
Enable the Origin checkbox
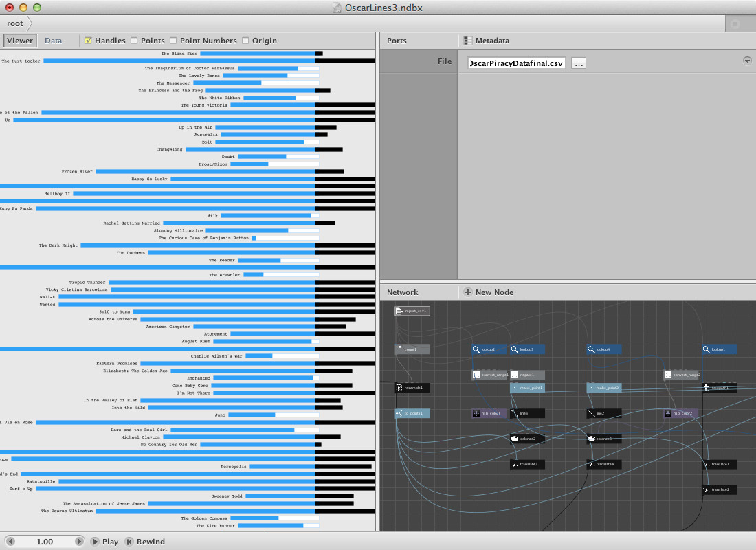pos(245,41)
